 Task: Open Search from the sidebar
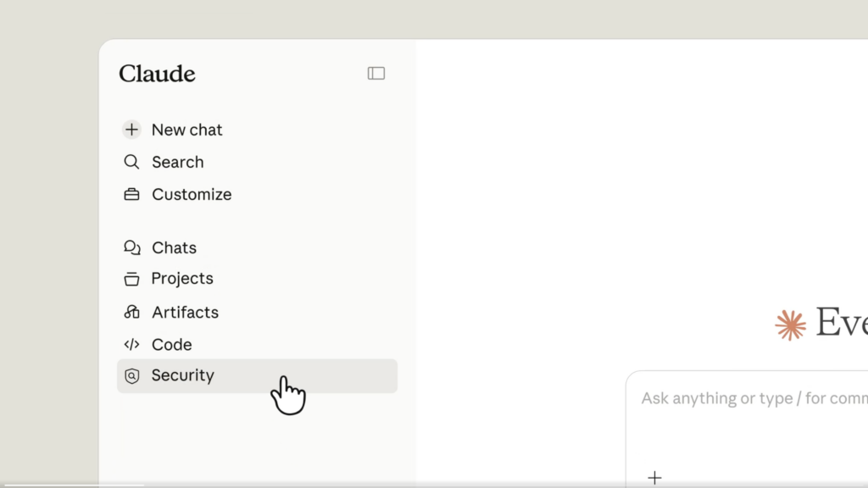point(178,162)
